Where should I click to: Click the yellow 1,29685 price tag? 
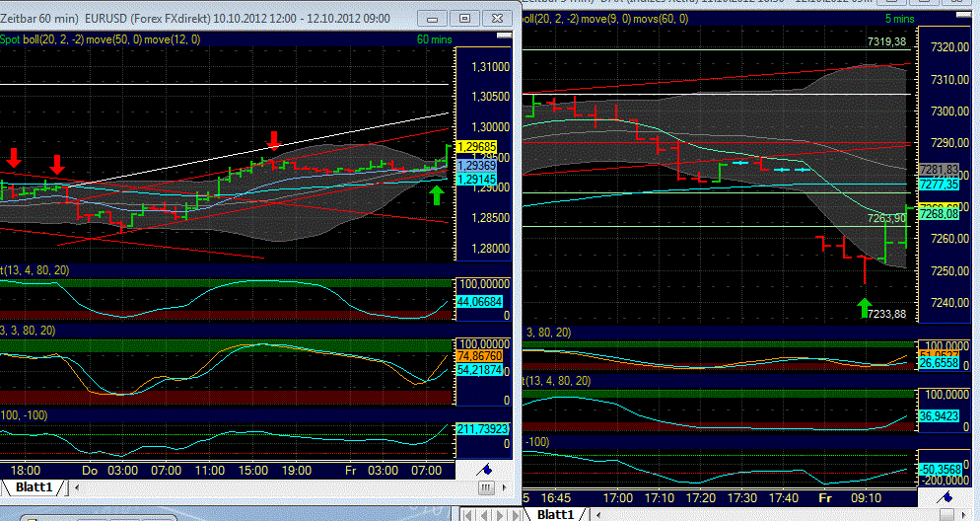coord(477,147)
